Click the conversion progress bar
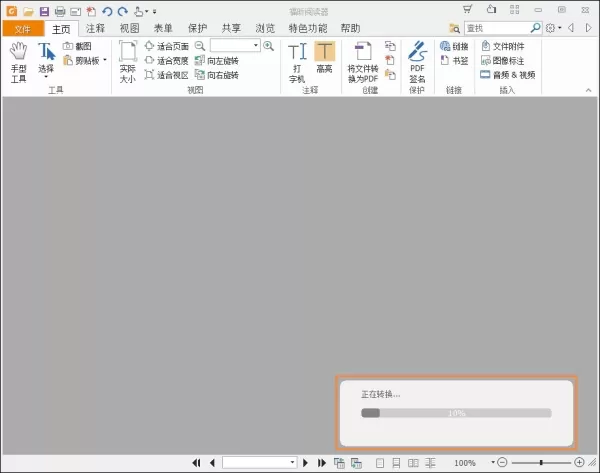Image resolution: width=600 pixels, height=473 pixels. pyautogui.click(x=456, y=413)
